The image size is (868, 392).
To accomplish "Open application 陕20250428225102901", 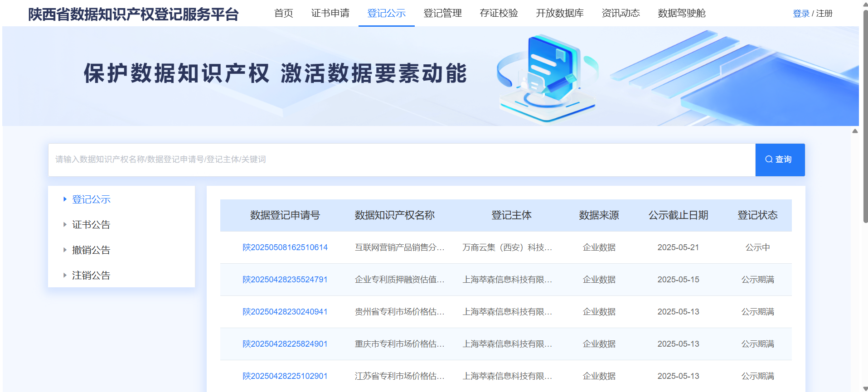I will tap(285, 376).
